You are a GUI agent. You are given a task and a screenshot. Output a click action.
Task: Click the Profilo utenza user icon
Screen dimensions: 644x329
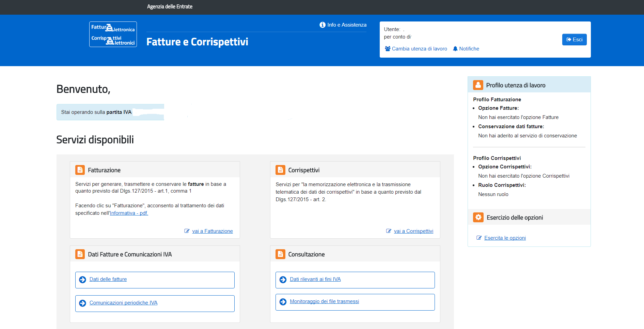tap(478, 85)
